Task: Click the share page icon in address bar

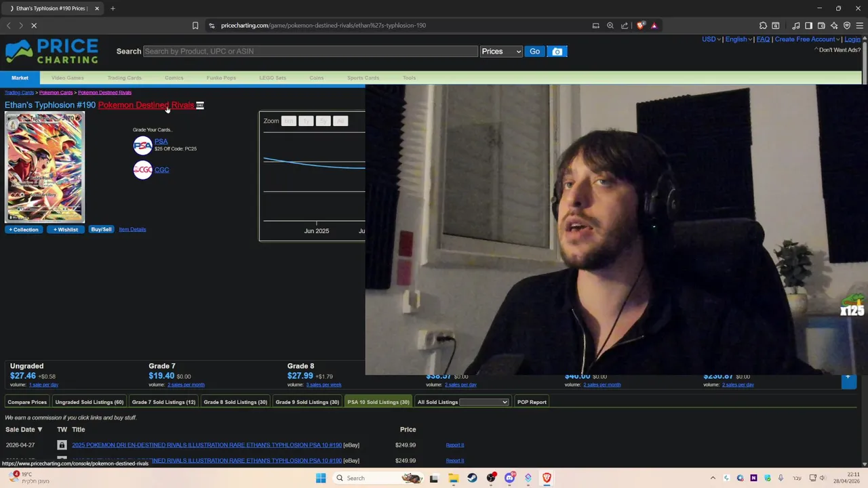Action: coord(625,26)
